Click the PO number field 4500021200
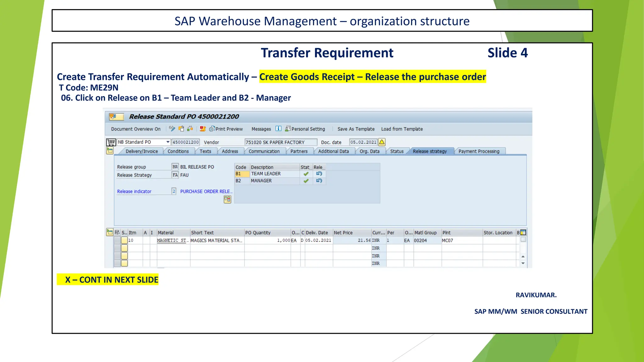Screen dimensions: 644x362 pyautogui.click(x=186, y=142)
